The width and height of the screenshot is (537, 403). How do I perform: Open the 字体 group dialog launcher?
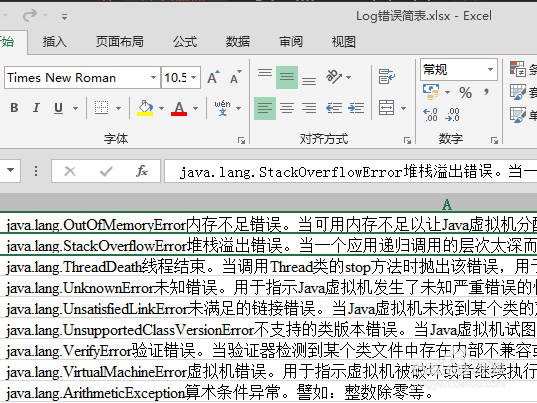click(x=241, y=140)
